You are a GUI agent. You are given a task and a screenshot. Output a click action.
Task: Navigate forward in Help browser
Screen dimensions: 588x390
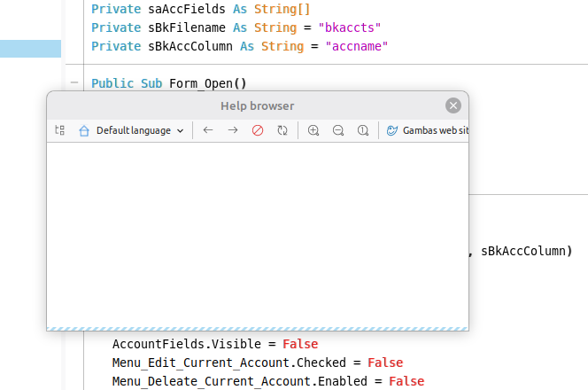click(233, 130)
